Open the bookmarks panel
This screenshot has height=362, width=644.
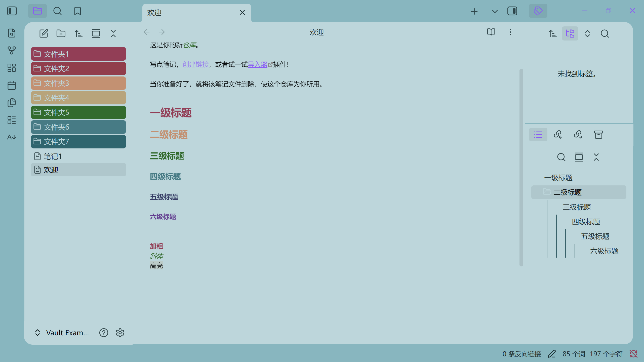[x=77, y=11]
